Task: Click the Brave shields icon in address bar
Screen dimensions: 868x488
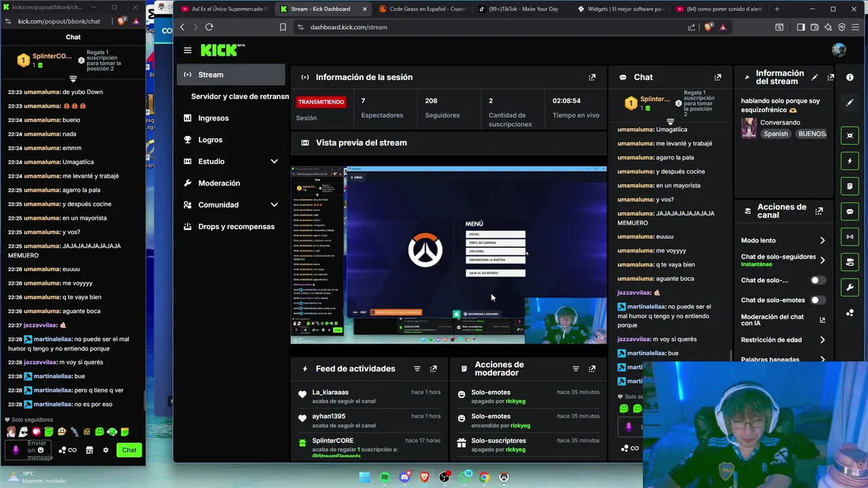Action: coord(709,27)
